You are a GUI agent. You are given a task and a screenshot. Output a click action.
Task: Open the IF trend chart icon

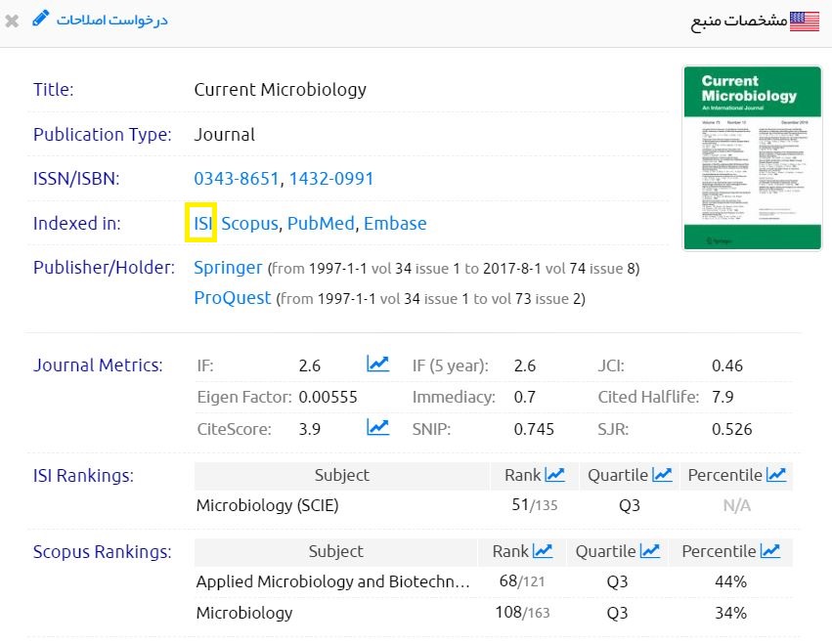[377, 365]
